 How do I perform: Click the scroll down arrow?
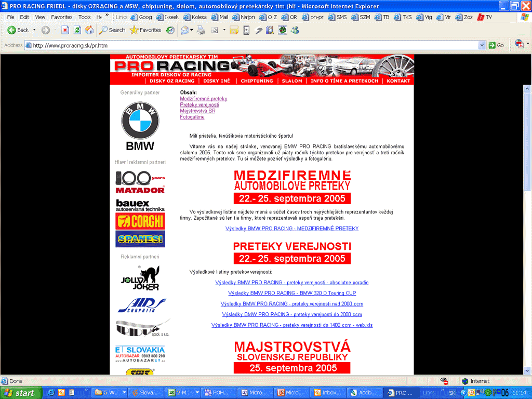527,370
